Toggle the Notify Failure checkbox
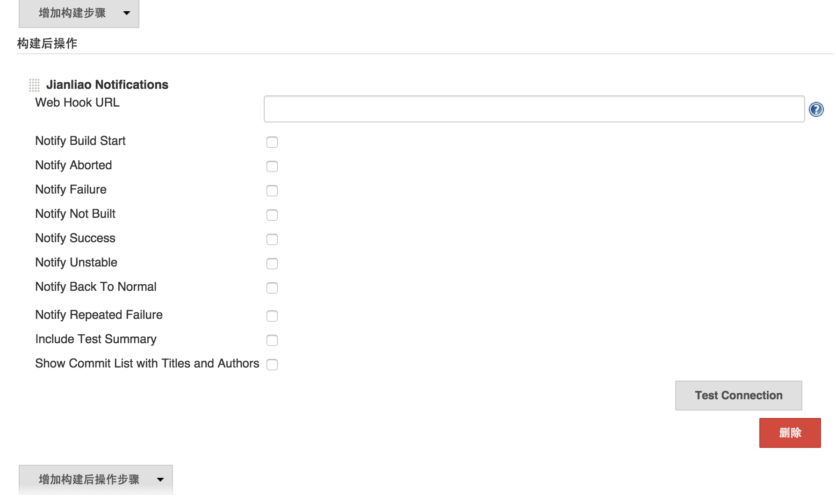Viewport: 836px width, 504px height. point(272,191)
